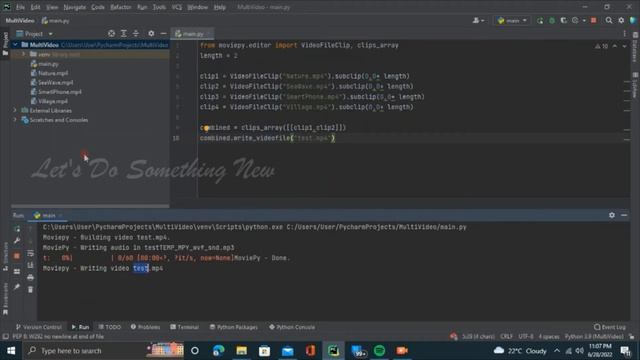
Task: Rerun main from the Run panel
Action: click(17, 229)
